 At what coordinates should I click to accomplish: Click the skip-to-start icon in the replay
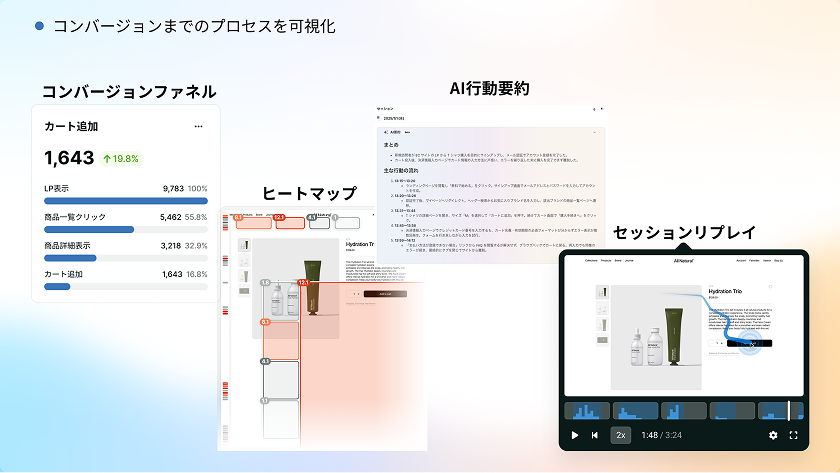pos(595,435)
